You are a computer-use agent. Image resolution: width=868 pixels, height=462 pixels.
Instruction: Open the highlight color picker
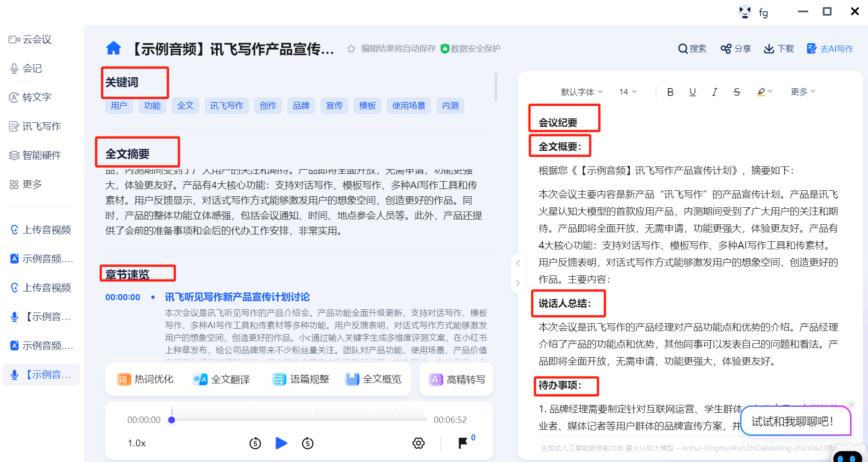(x=765, y=92)
